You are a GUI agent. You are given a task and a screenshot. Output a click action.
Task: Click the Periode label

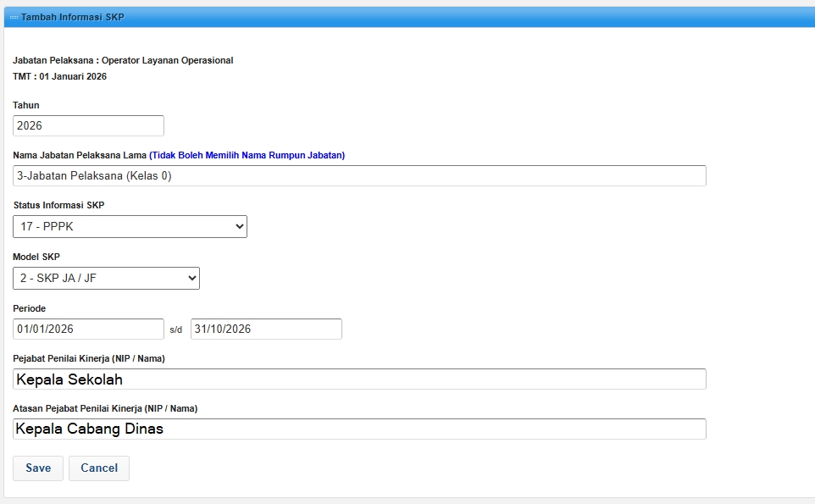(29, 308)
